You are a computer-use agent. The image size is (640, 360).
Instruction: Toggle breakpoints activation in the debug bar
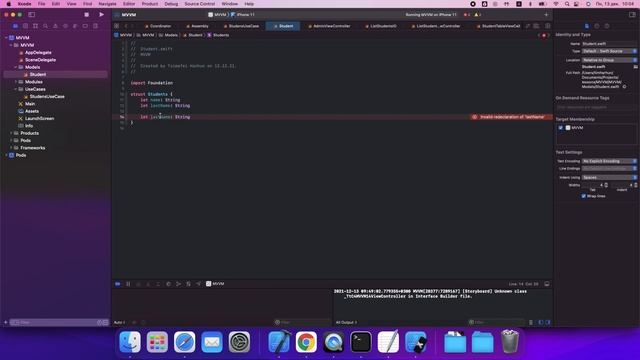(x=118, y=284)
